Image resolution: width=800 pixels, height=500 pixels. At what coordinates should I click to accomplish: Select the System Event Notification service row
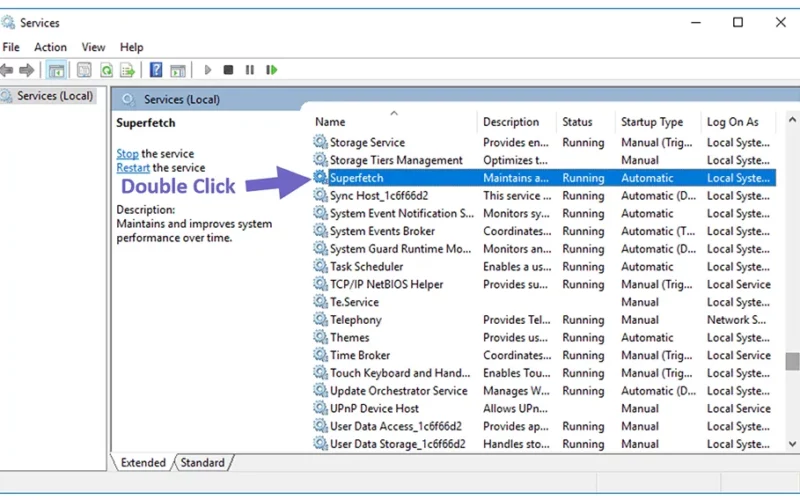pos(544,213)
